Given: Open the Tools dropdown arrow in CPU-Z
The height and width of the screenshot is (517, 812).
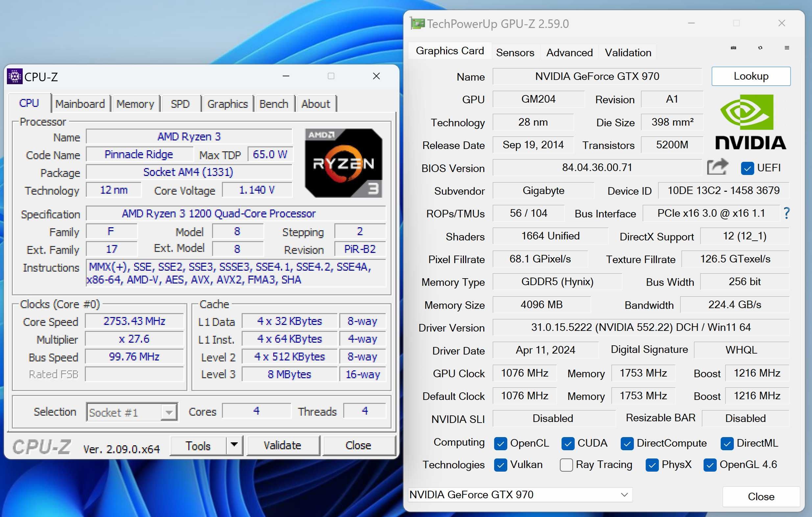Looking at the screenshot, I should click(234, 445).
